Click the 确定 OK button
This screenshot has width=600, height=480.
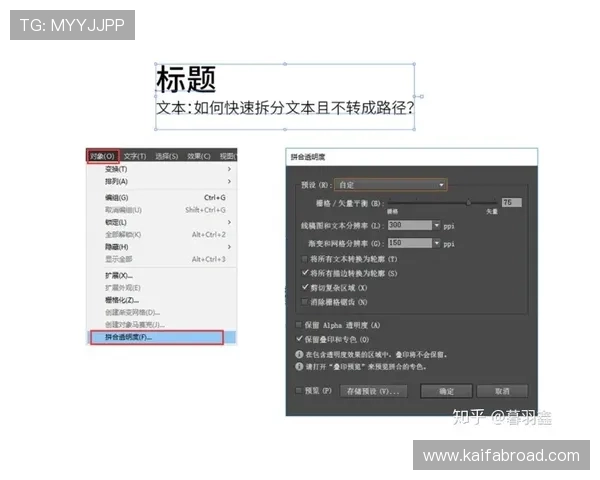click(x=446, y=391)
